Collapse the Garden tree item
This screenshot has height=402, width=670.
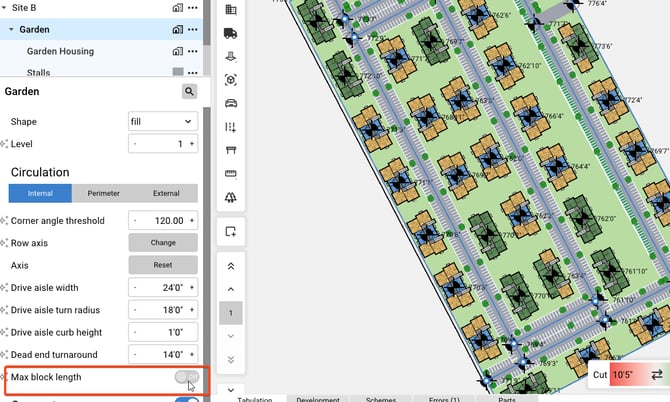10,29
